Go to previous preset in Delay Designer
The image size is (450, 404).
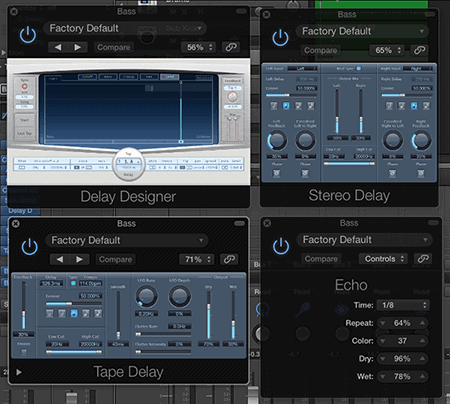click(x=58, y=47)
